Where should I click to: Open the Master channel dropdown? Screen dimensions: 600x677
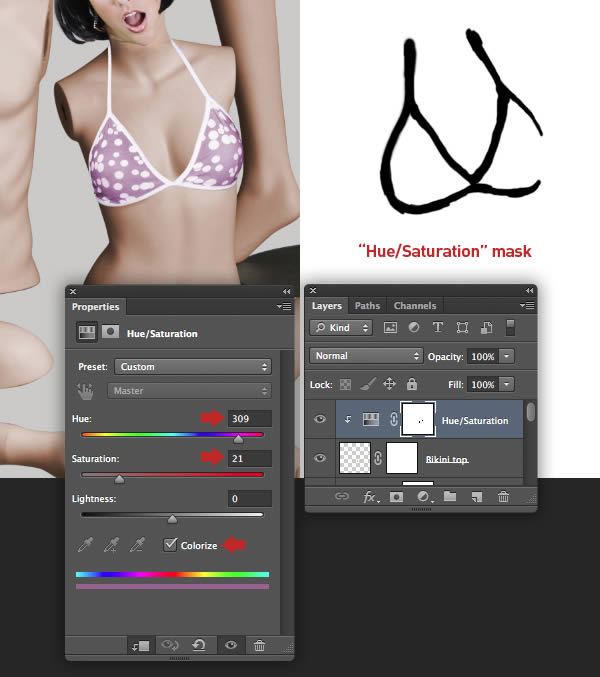coord(189,391)
